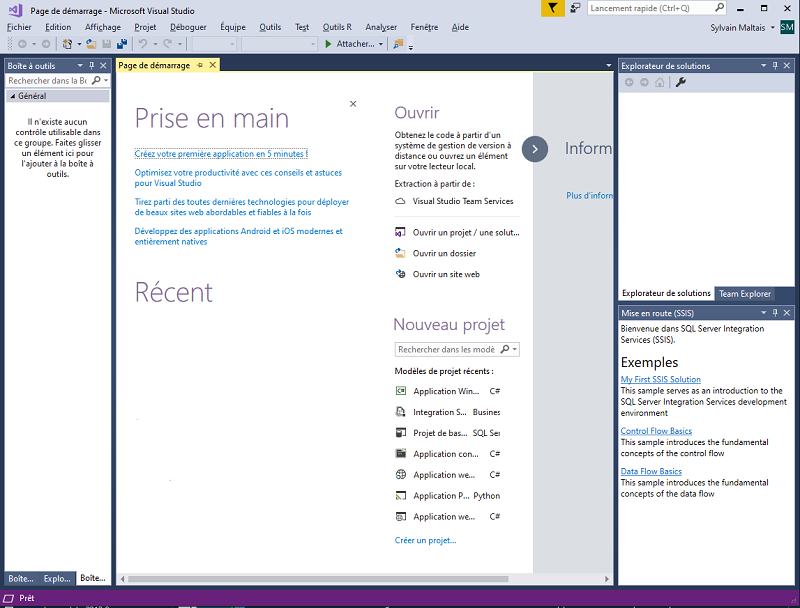Click the open file toolbar icon
Screen dimensions: 800x608
(91, 44)
